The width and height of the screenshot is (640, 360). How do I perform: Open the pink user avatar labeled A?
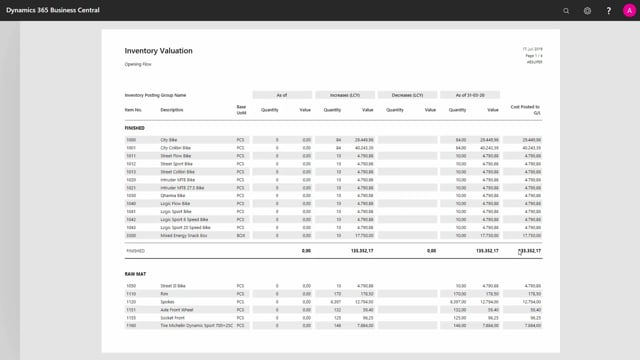pos(629,11)
